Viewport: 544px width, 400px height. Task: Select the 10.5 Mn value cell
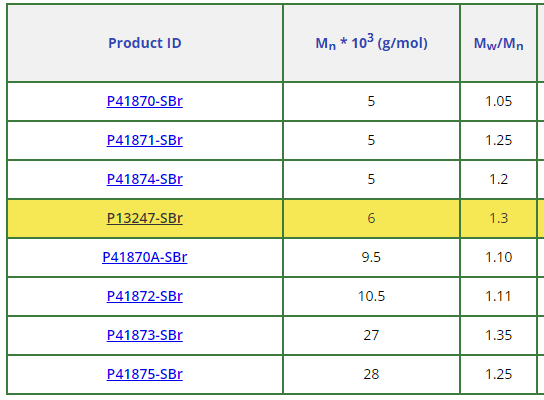(x=372, y=296)
